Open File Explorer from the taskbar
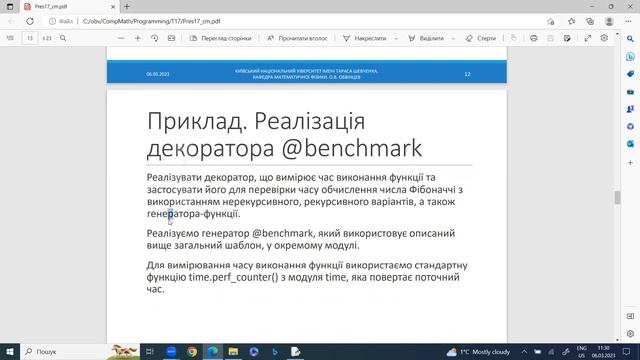The width and height of the screenshot is (640, 360). point(233,351)
